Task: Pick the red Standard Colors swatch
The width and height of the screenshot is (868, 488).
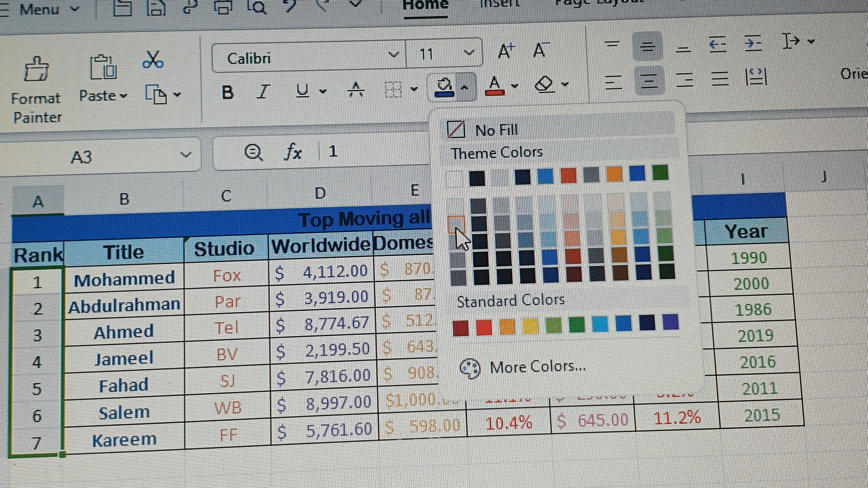Action: pos(485,327)
